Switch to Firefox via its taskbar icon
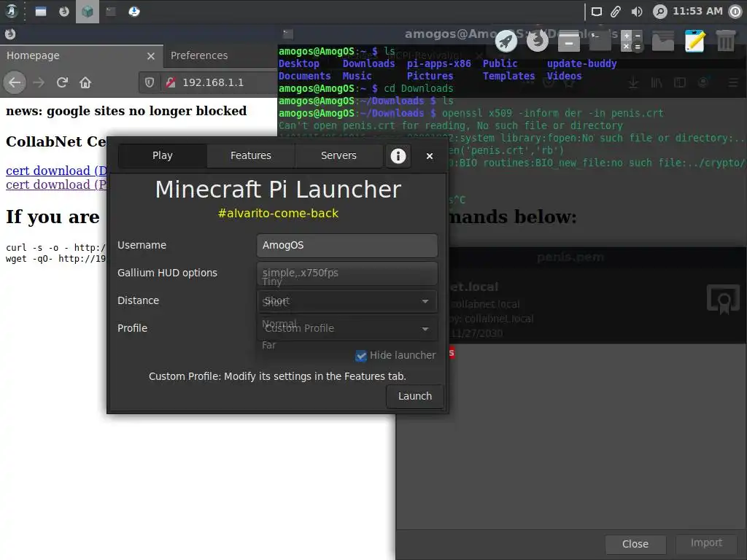 point(64,12)
